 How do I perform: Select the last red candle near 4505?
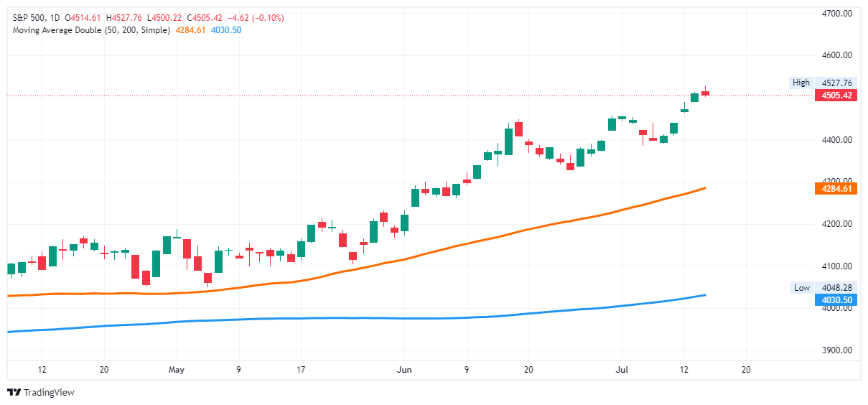click(x=705, y=92)
